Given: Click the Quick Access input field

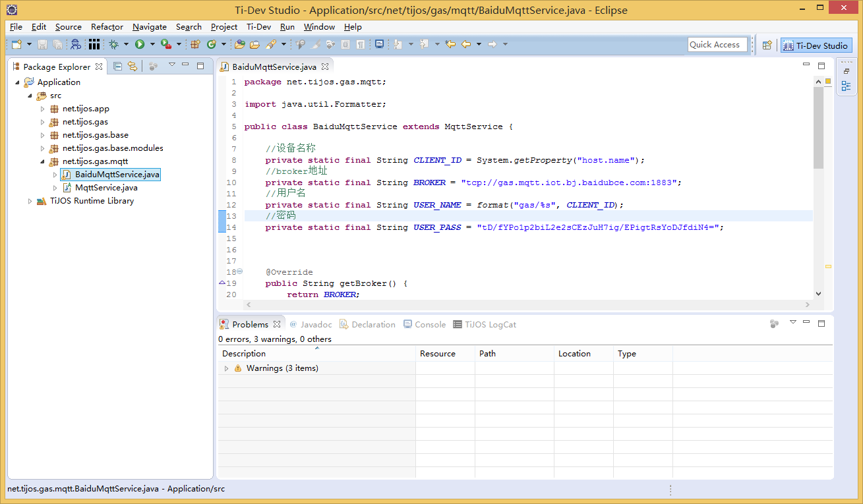Looking at the screenshot, I should point(717,45).
